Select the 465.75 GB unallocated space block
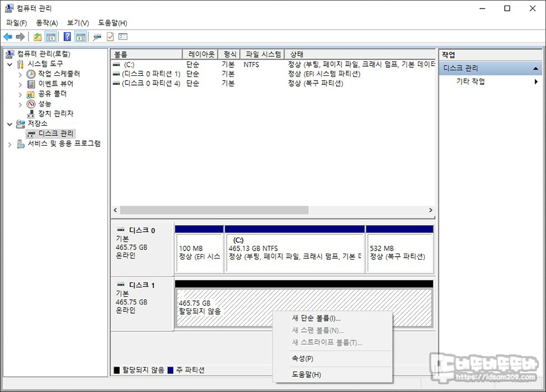The image size is (546, 392). coord(304,304)
